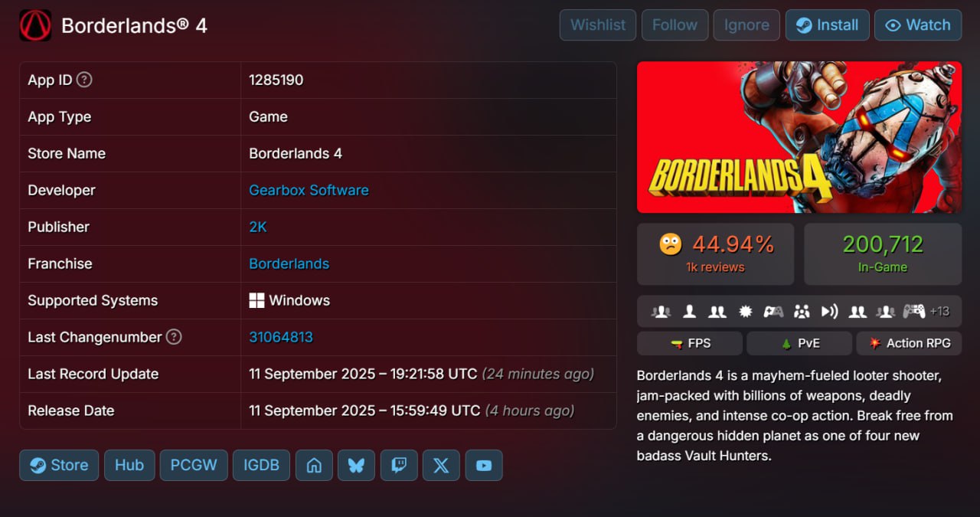This screenshot has width=980, height=517.
Task: Select the Action RPG tag
Action: pyautogui.click(x=909, y=343)
